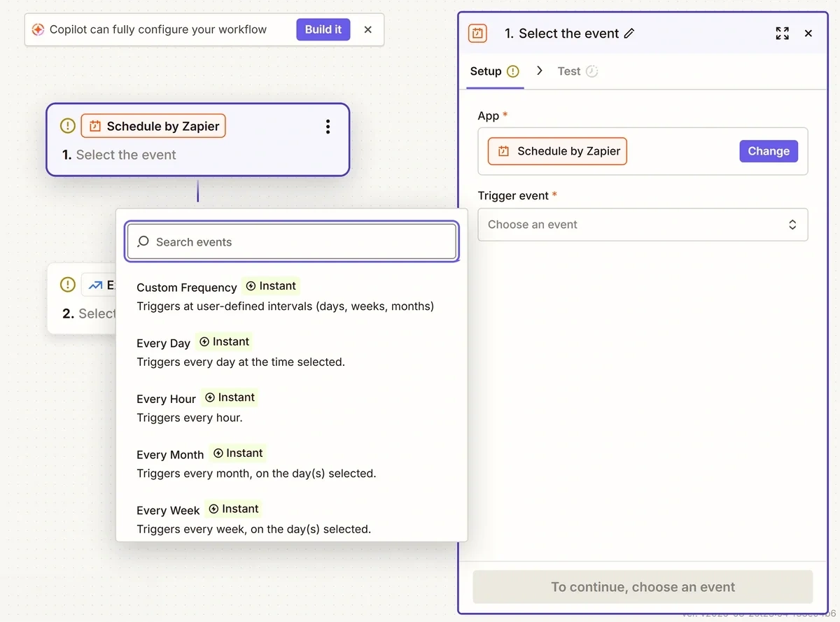Screen dimensions: 840x622
Task: Click into the Search events field
Action: [292, 242]
